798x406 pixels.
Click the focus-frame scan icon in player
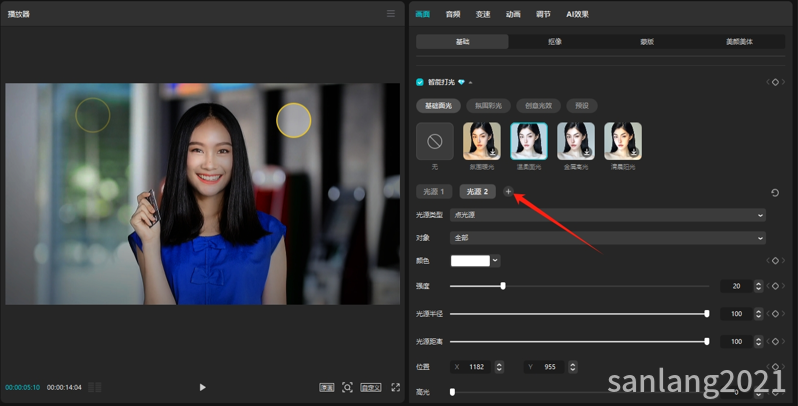(347, 387)
